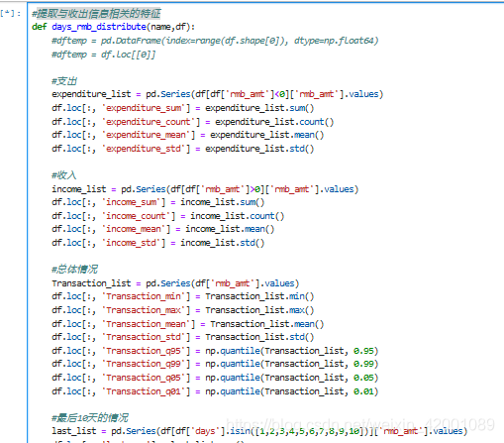Click the '#支出' comment line
Image resolution: width=504 pixels, height=443 pixels.
click(64, 81)
